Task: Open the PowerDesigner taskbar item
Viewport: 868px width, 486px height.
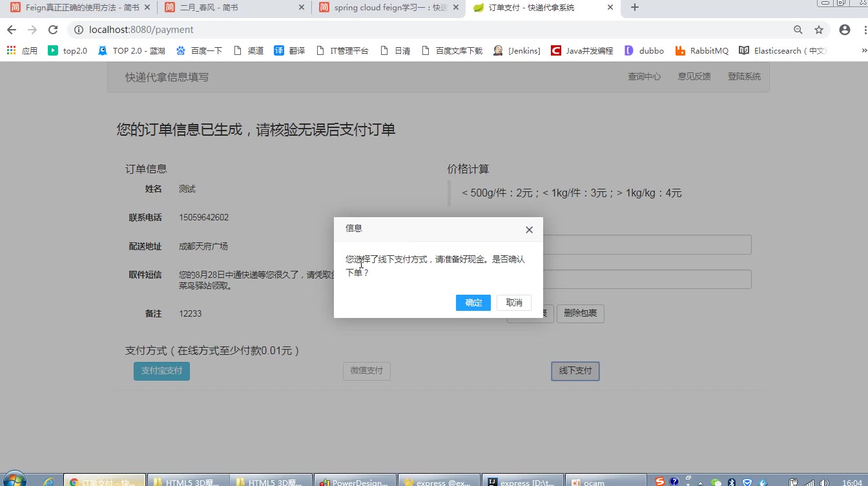Action: point(354,481)
